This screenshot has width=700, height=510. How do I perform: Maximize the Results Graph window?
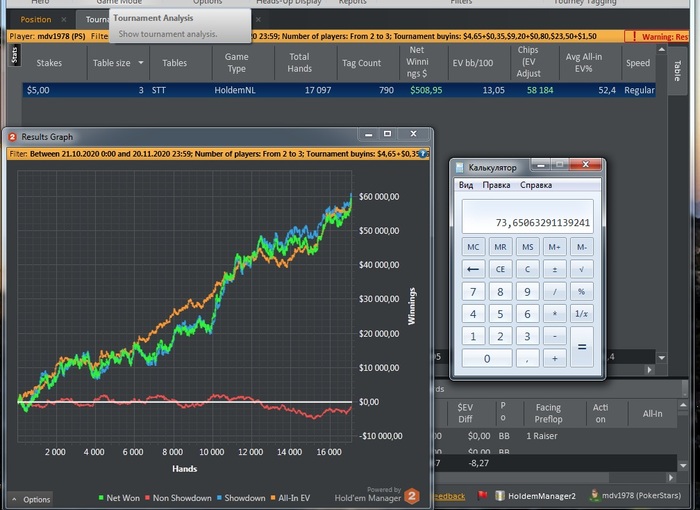point(388,134)
